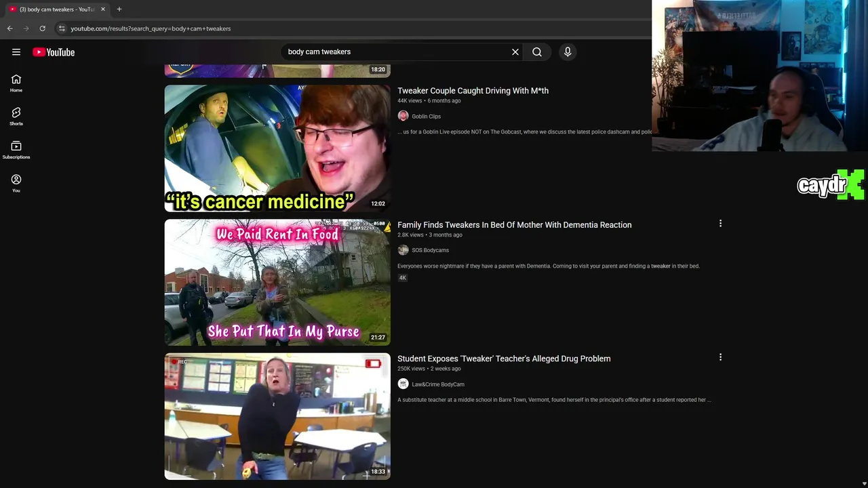Select the 'body cam tweakers - YouTube' tab

pos(57,9)
